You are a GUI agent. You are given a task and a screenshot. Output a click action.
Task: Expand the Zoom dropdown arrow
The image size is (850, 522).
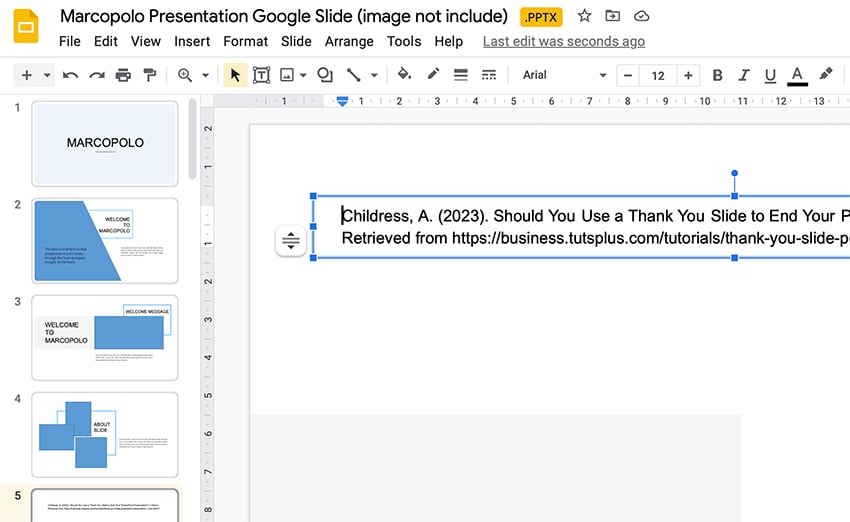click(206, 75)
